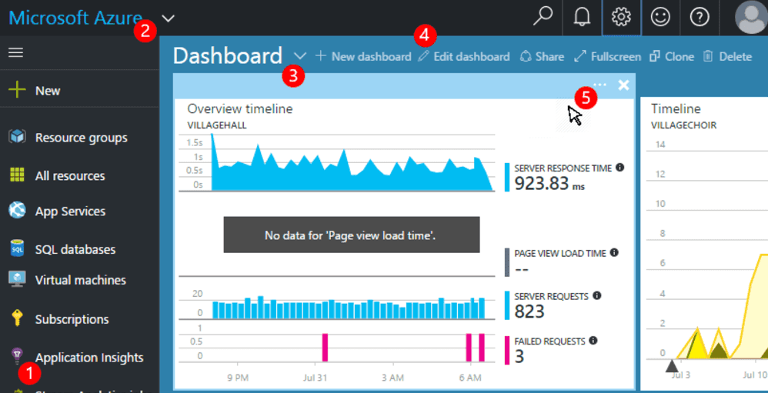
Task: Open the search magnifier in top bar
Action: (543, 18)
